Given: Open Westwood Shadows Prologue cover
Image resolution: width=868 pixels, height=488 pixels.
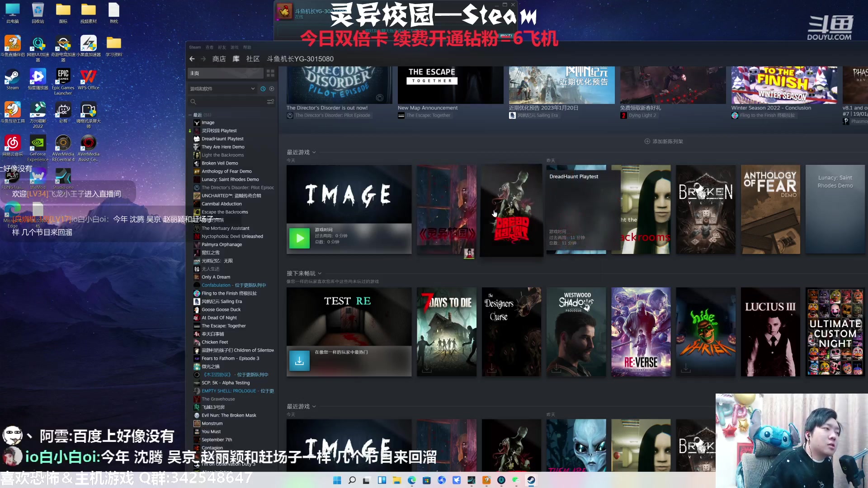Looking at the screenshot, I should point(576,332).
